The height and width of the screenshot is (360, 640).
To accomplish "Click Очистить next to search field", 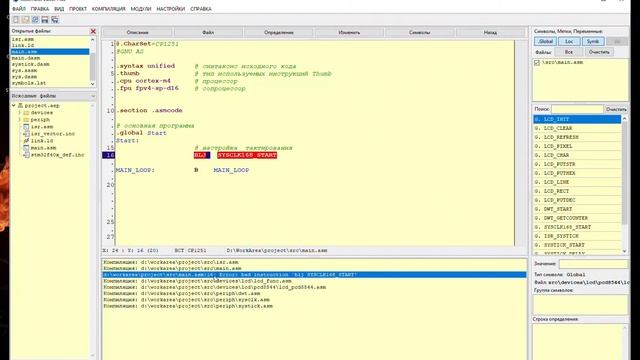I will 616,109.
